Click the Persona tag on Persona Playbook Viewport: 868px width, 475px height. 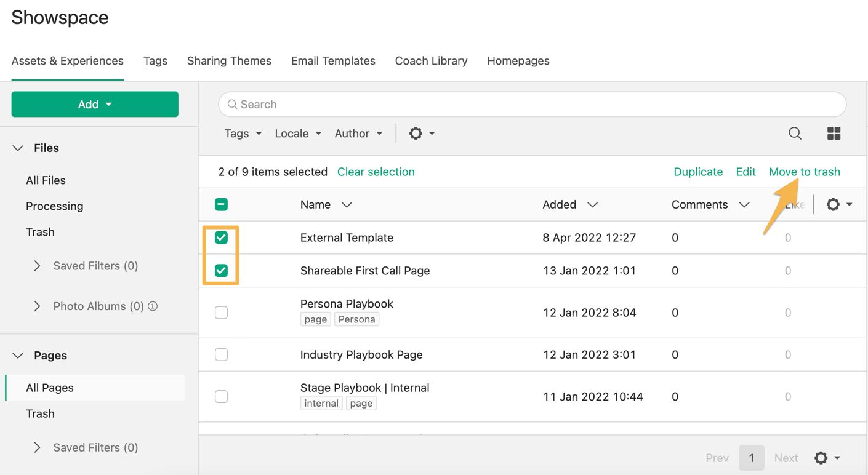pos(357,319)
